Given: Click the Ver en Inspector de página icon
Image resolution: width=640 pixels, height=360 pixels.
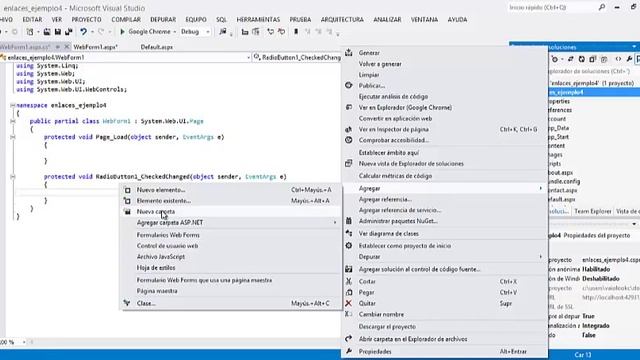Looking at the screenshot, I should point(349,129).
